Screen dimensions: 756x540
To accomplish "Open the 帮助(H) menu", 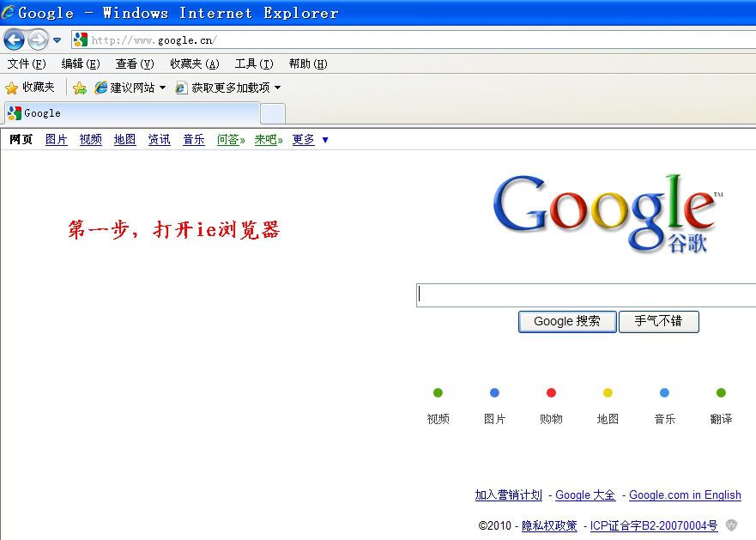I will click(308, 64).
